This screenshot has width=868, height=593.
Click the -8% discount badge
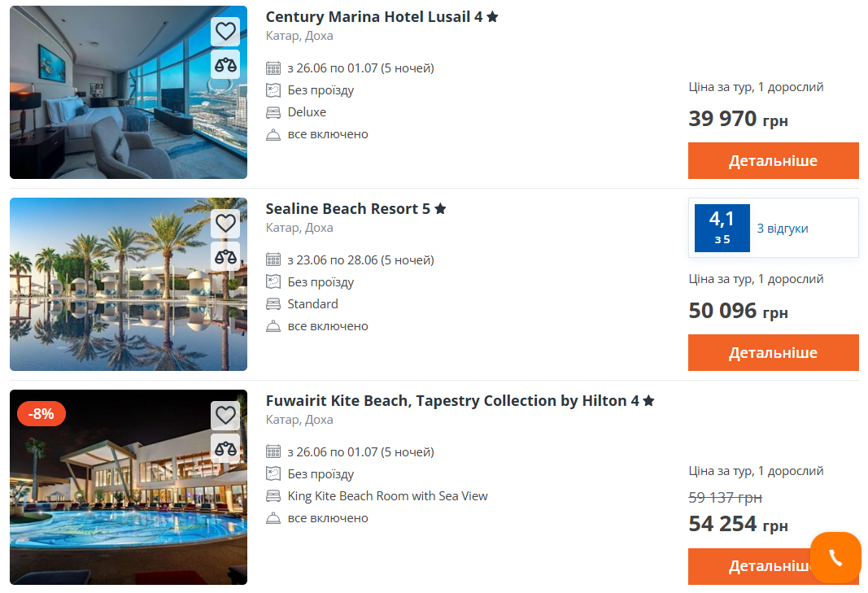[x=41, y=413]
